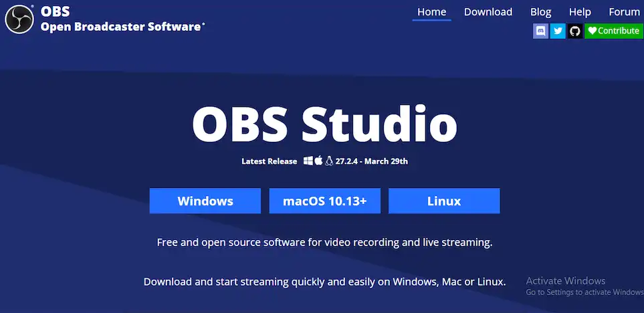This screenshot has width=644, height=313.
Task: Click the Open Broadcaster Software site title
Action: coord(121,27)
